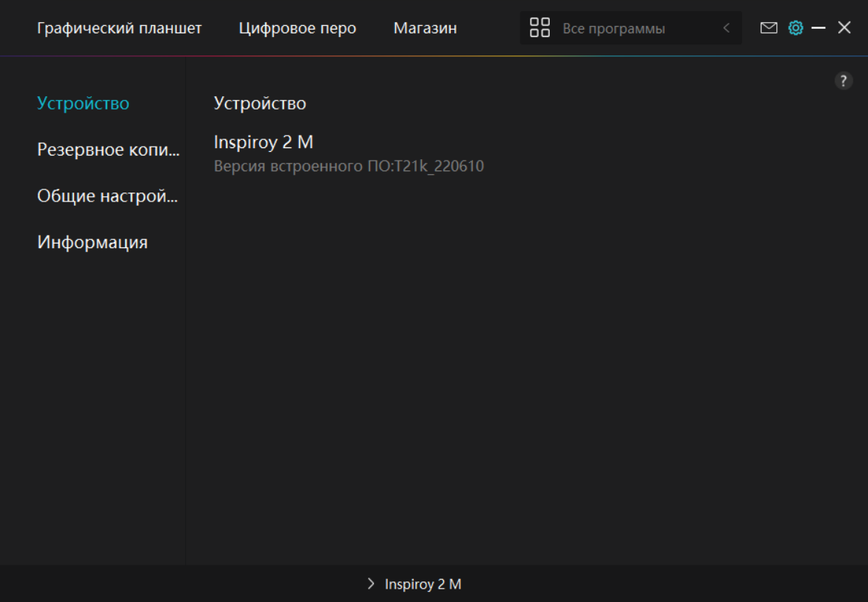Open the "Цифровое перо" tab
Viewport: 868px width, 602px height.
tap(297, 28)
